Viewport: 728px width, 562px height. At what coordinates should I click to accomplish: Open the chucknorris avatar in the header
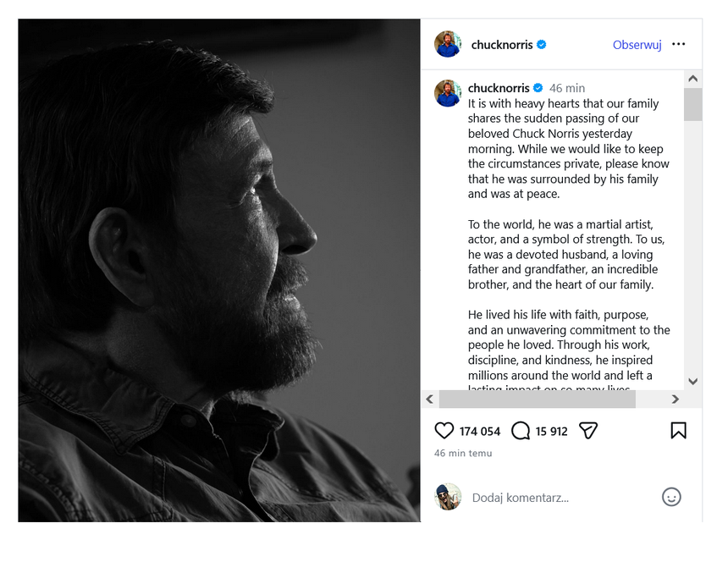coord(448,44)
